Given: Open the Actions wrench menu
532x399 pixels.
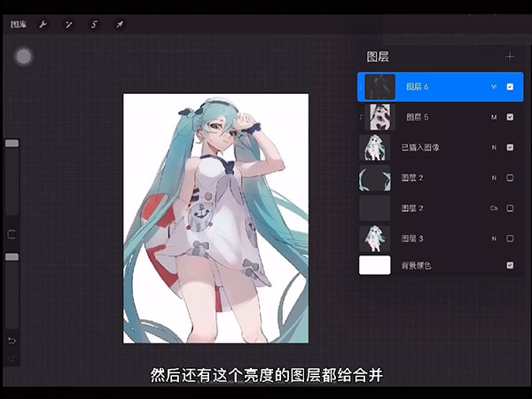Looking at the screenshot, I should [x=43, y=25].
